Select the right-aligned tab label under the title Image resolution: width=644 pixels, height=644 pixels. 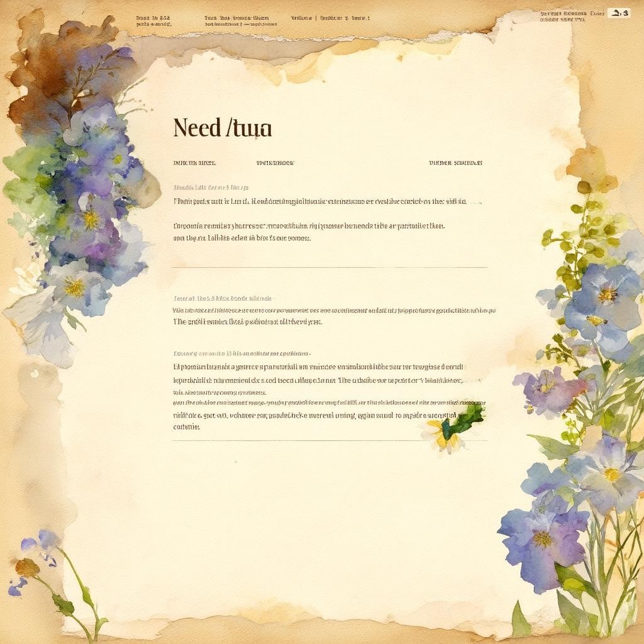[455, 163]
